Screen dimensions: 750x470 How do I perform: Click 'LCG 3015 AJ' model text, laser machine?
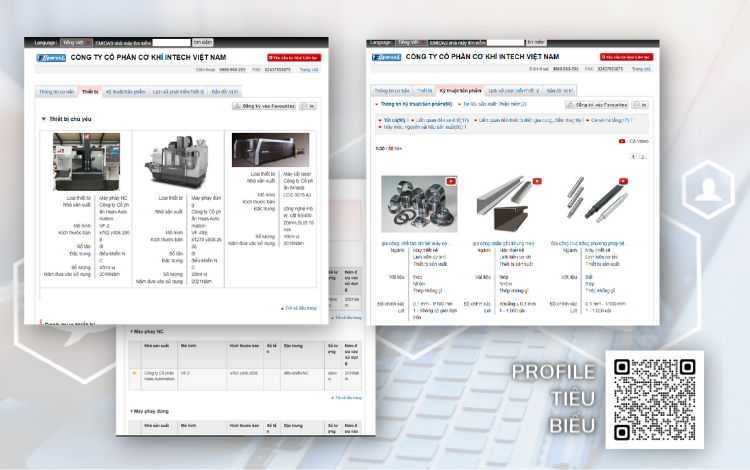point(297,195)
